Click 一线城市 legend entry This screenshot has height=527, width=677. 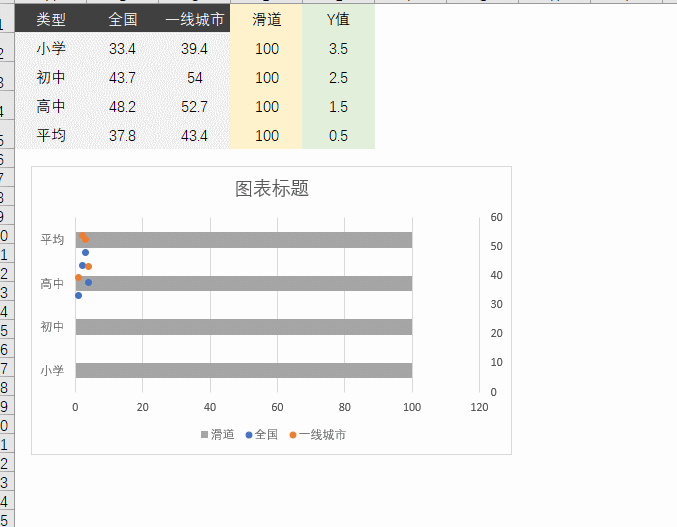317,435
